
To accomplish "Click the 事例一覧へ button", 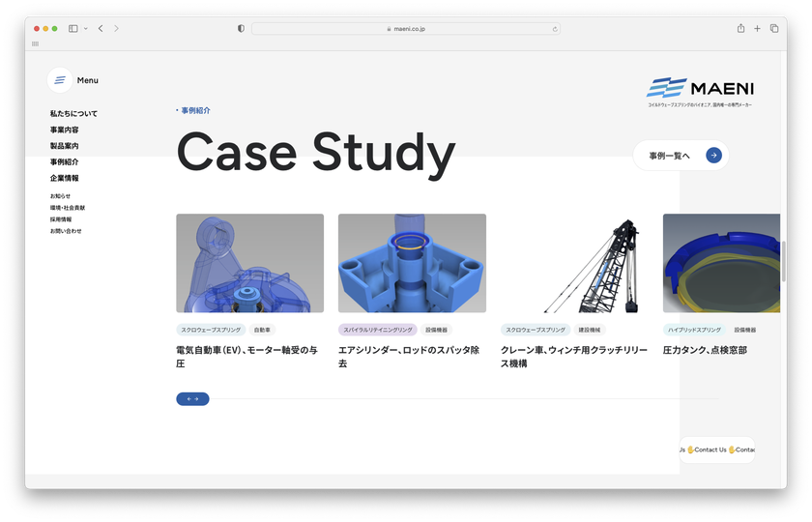I will coord(681,155).
